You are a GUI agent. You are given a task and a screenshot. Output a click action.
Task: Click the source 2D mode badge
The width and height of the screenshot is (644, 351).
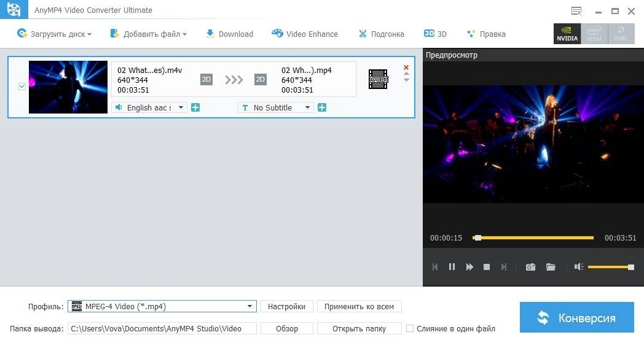click(x=206, y=79)
